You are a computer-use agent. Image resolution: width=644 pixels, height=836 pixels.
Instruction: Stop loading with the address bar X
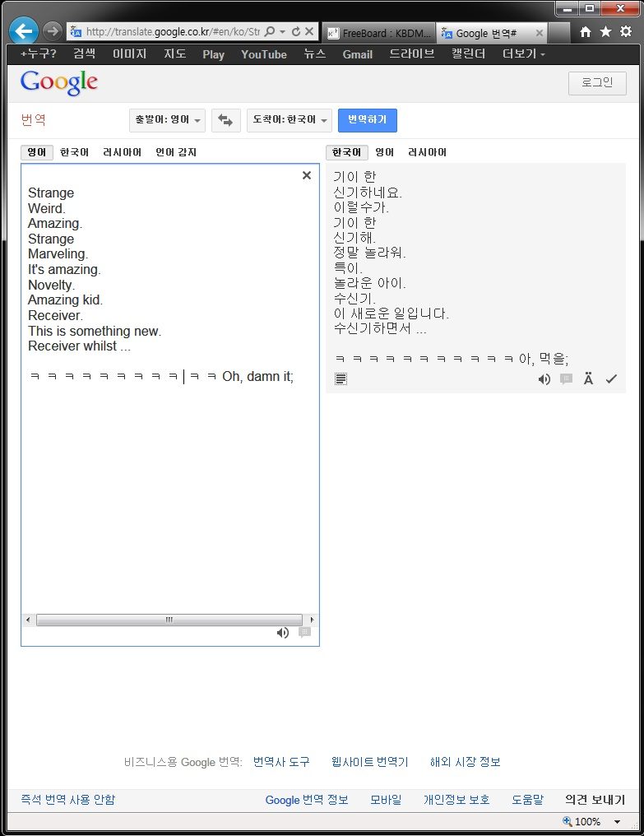309,31
